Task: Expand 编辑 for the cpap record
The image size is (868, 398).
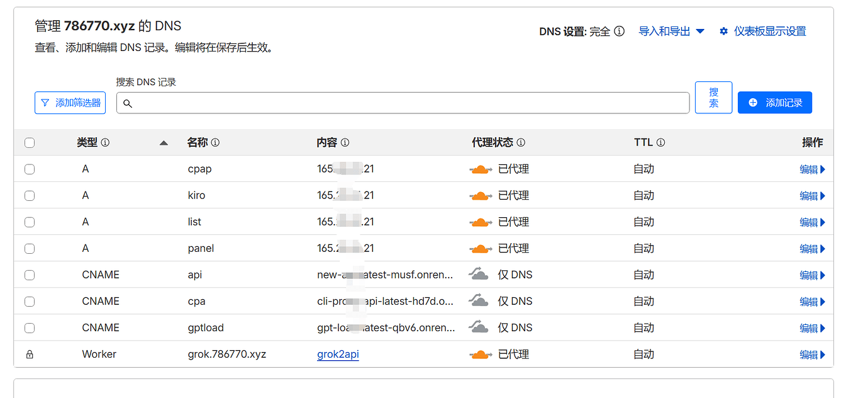Action: click(812, 169)
